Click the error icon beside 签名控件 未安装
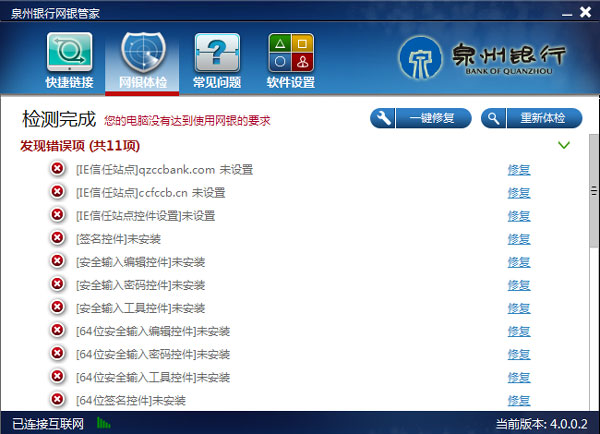 (58, 238)
